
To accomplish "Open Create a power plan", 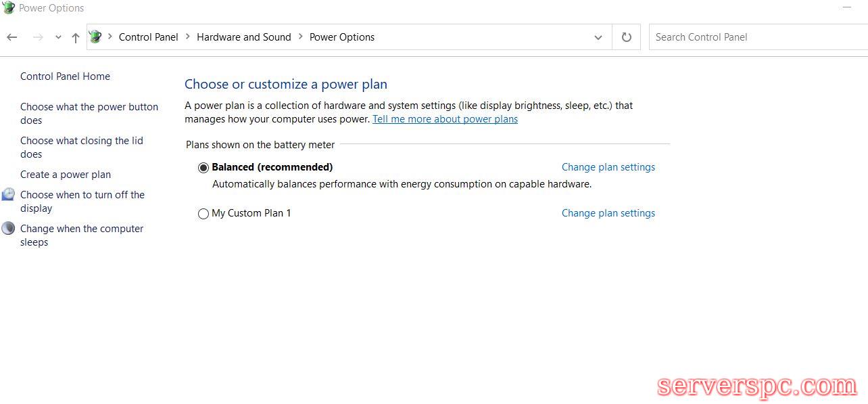I will tap(66, 175).
